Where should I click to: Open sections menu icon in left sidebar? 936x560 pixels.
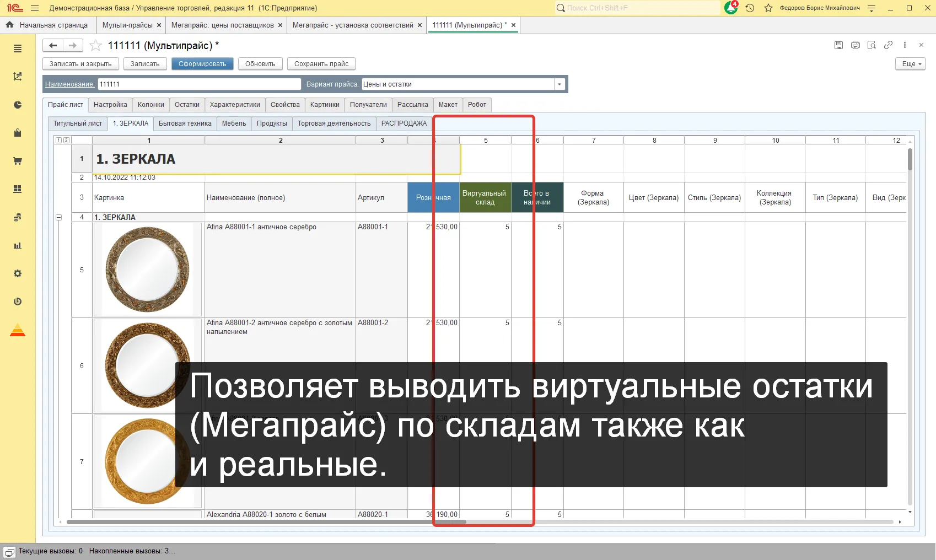point(18,49)
